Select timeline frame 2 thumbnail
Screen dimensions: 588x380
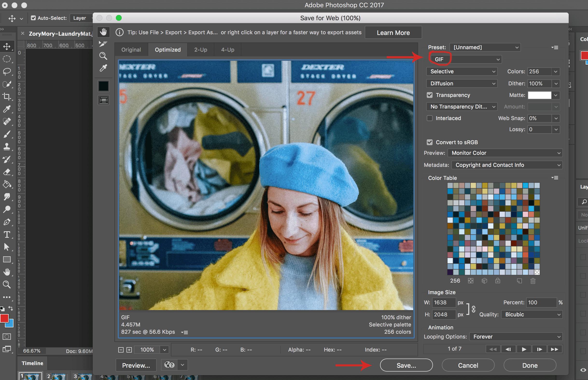tap(56, 376)
